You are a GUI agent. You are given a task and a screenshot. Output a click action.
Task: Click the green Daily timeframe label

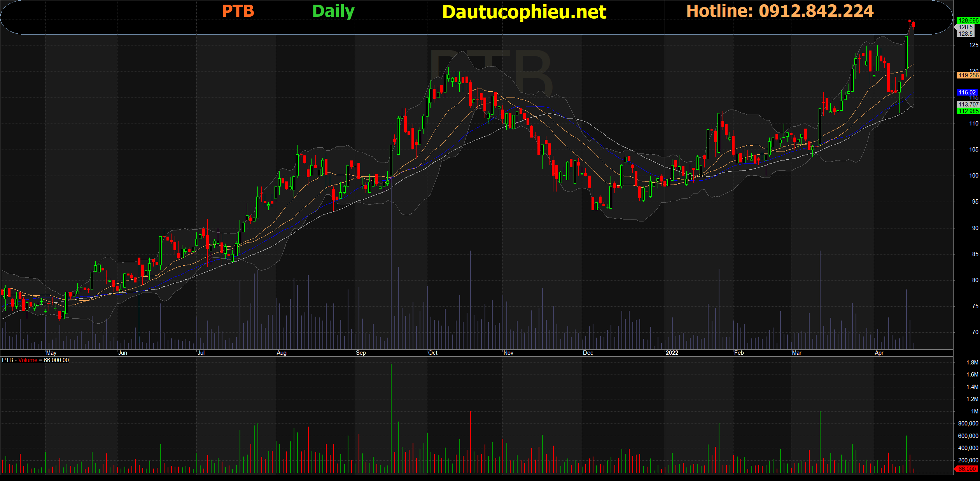(x=333, y=11)
